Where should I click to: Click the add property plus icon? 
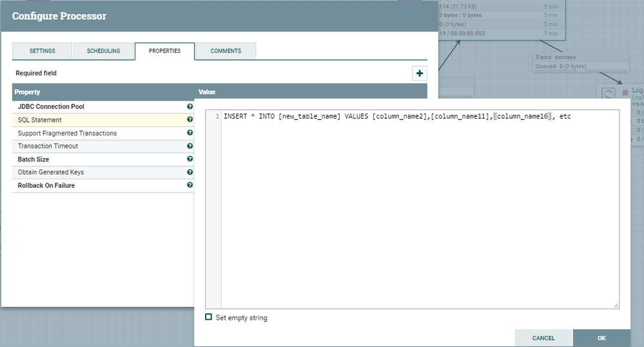[420, 74]
